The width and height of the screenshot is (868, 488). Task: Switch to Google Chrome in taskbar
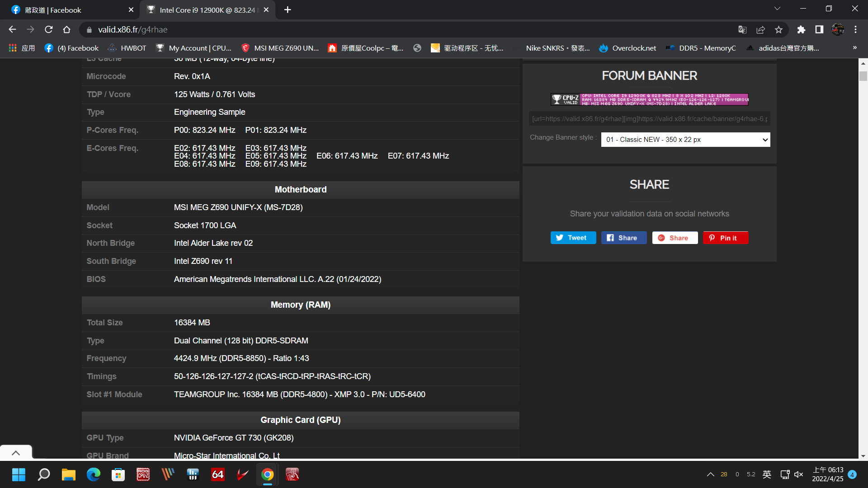[x=268, y=474]
